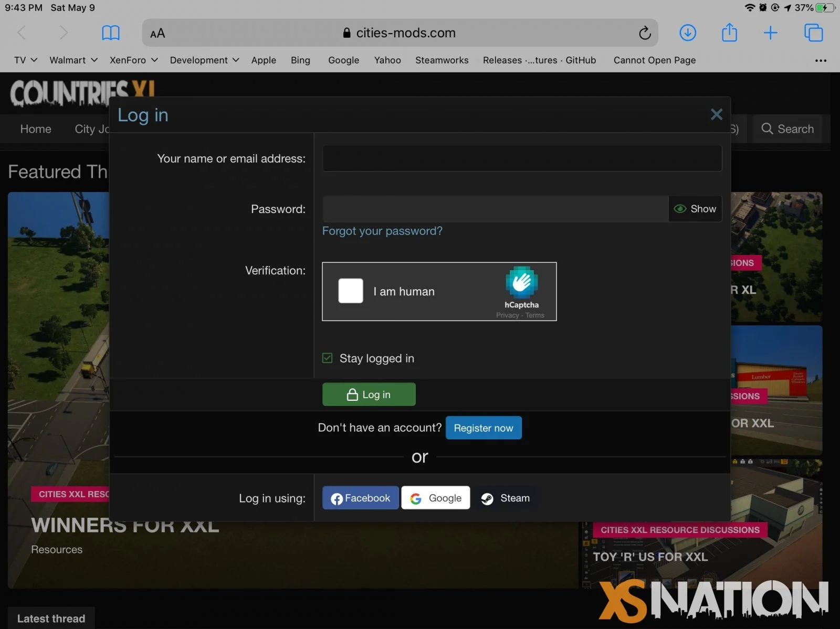Open Winners for XXL featured thread
The image size is (840, 629).
[125, 525]
